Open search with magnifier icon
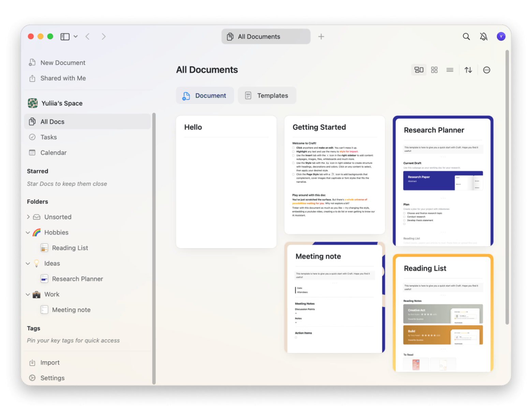 [466, 36]
